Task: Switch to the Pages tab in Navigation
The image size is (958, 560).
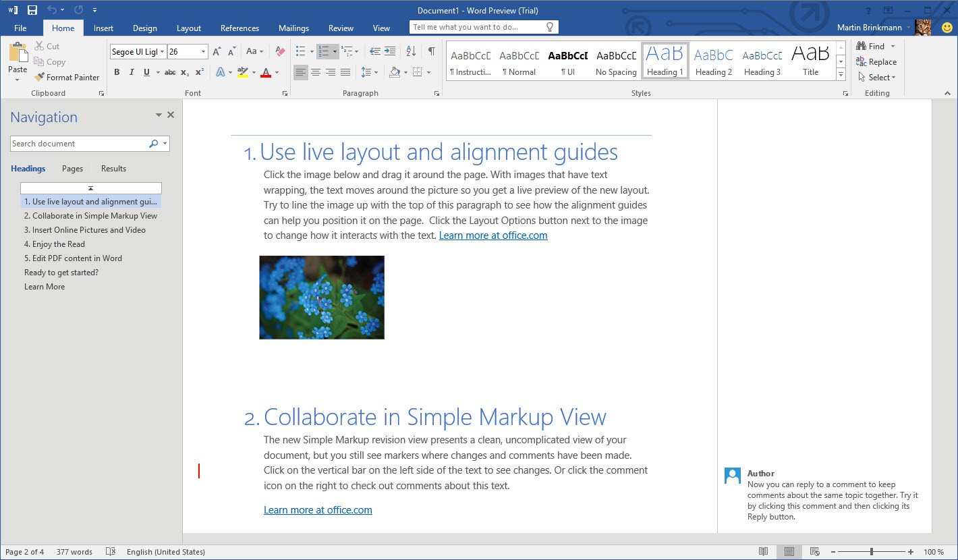Action: point(72,168)
